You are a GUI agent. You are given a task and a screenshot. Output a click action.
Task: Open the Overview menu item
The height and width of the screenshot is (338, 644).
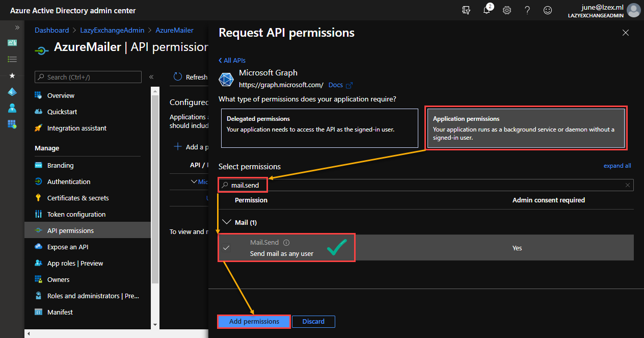point(88,95)
